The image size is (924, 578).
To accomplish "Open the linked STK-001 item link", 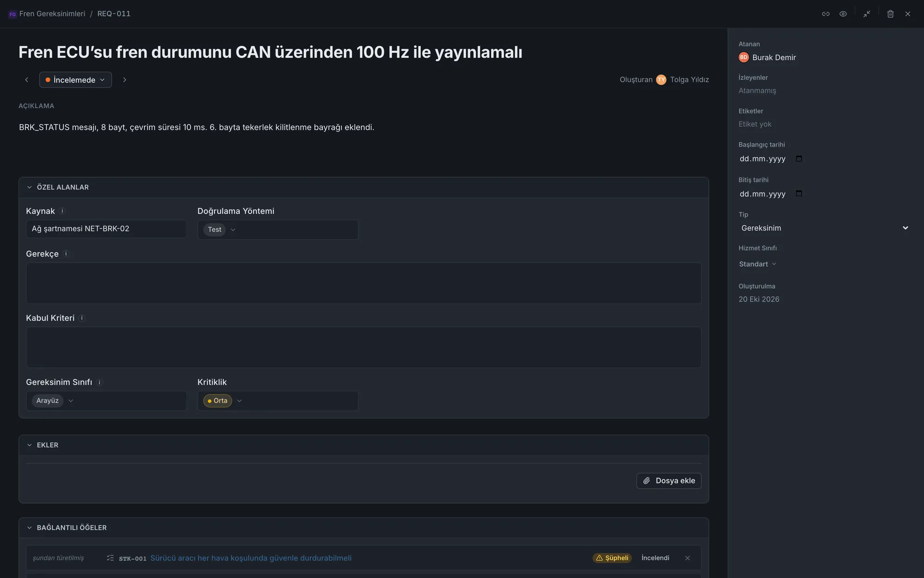I will [x=251, y=558].
